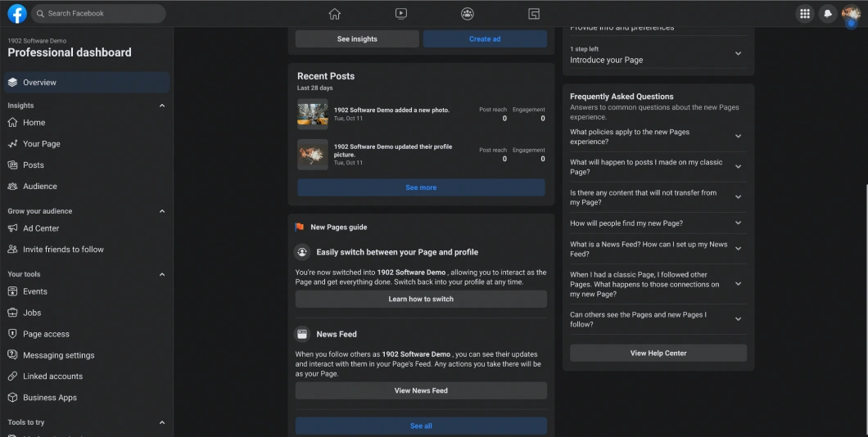Click the page vertical scrollbar
Image resolution: width=868 pixels, height=437 pixels.
pyautogui.click(x=866, y=310)
